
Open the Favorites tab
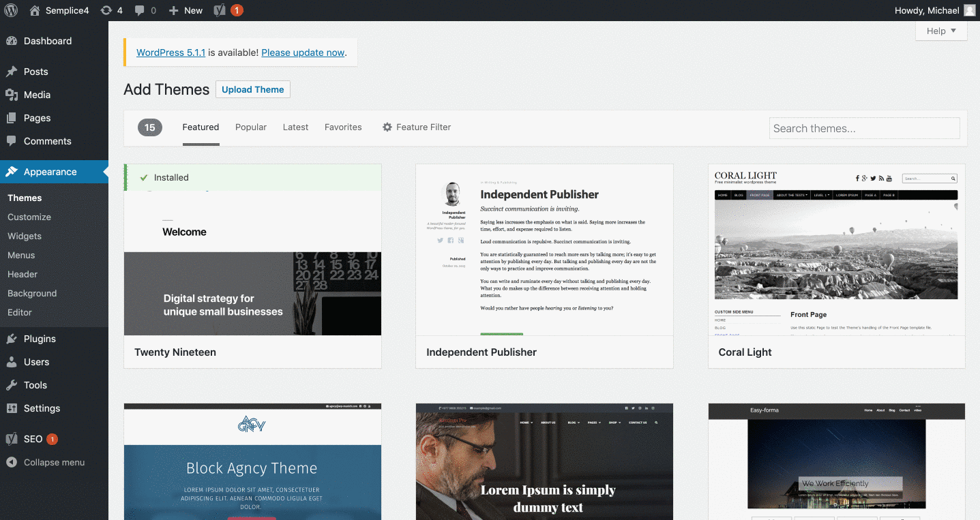click(343, 127)
